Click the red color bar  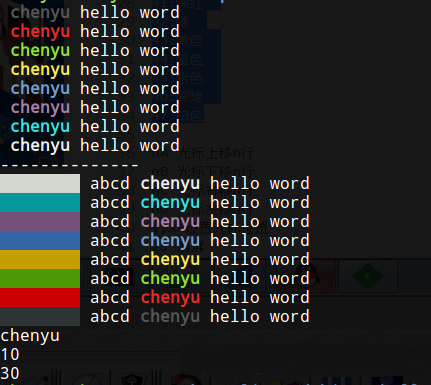coord(40,298)
